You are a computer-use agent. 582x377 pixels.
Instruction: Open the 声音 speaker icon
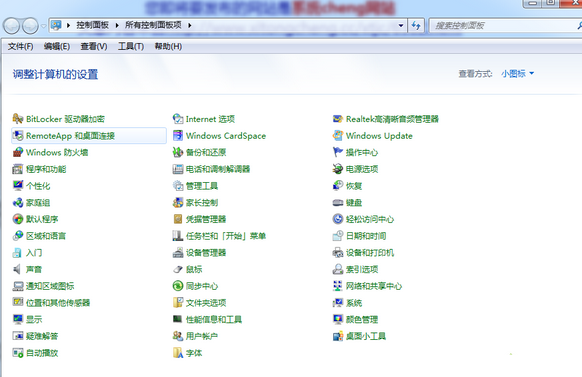tap(18, 269)
